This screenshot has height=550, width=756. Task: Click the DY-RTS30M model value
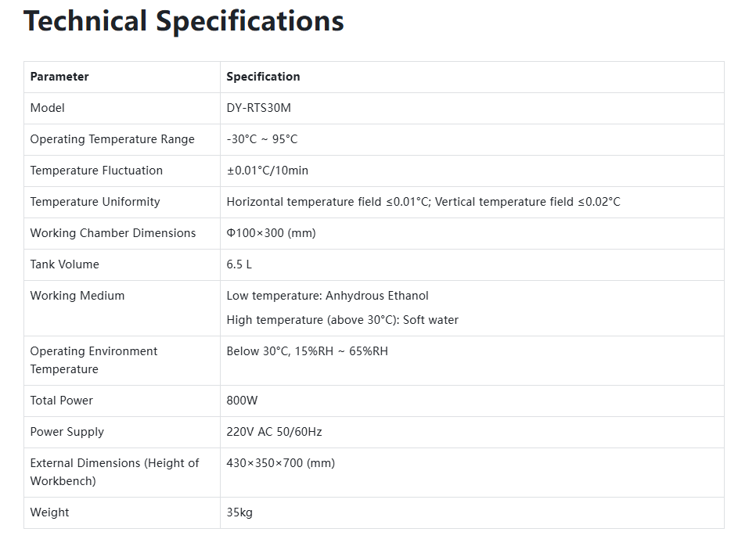tap(259, 108)
